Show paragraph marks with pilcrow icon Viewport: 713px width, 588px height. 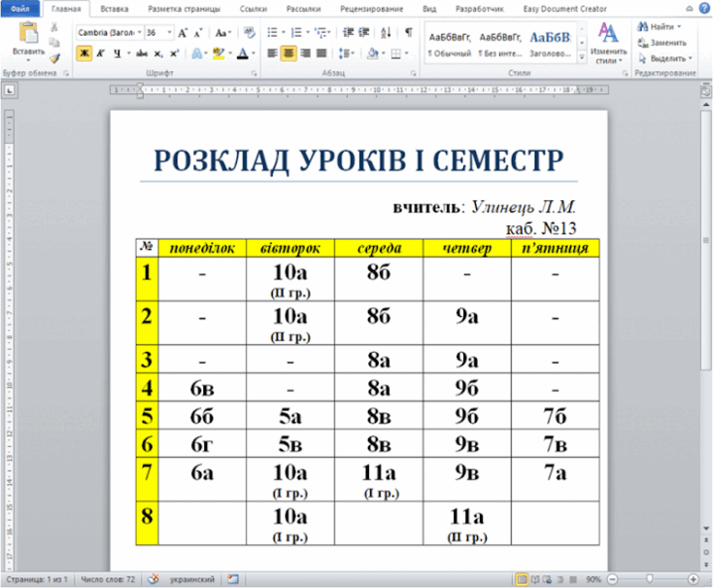coord(409,32)
